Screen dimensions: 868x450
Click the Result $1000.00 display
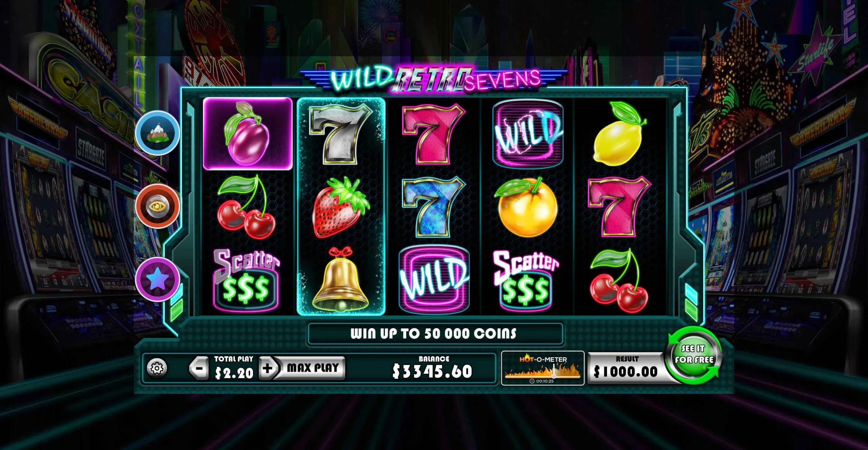pyautogui.click(x=626, y=368)
